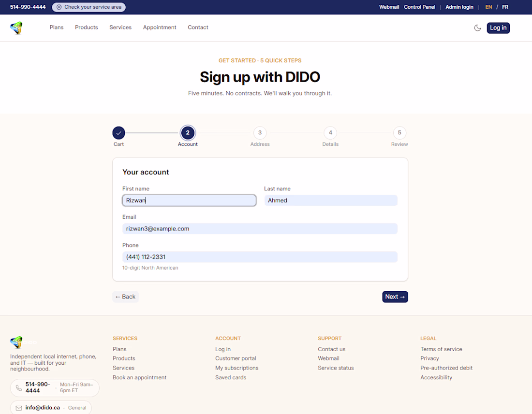Switch language to EN
Screen dimensions: 532x414
pyautogui.click(x=488, y=7)
